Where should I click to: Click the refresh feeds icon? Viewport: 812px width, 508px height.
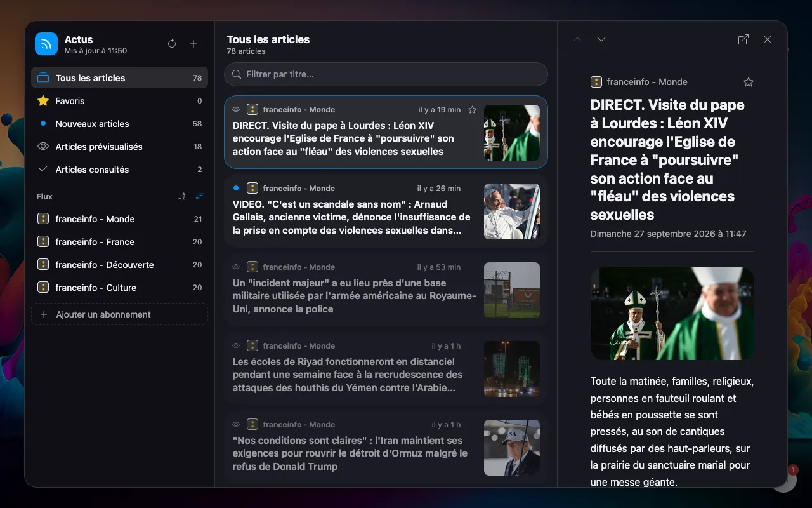tap(172, 44)
